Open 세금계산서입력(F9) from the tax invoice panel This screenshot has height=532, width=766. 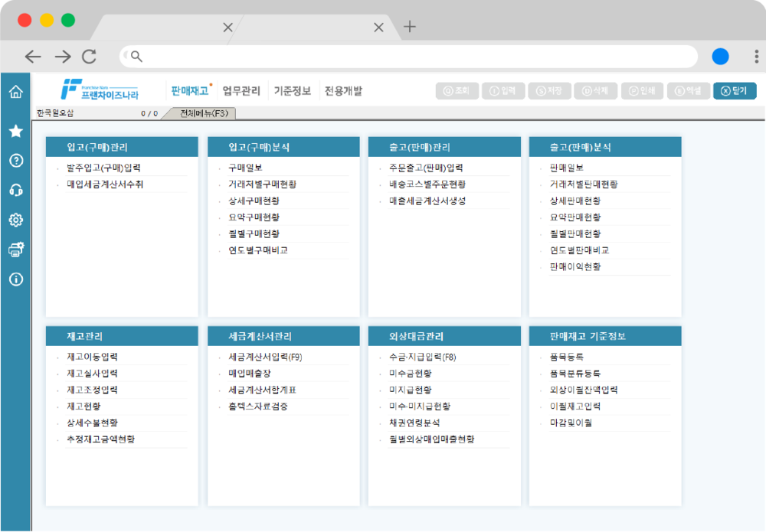pyautogui.click(x=265, y=357)
